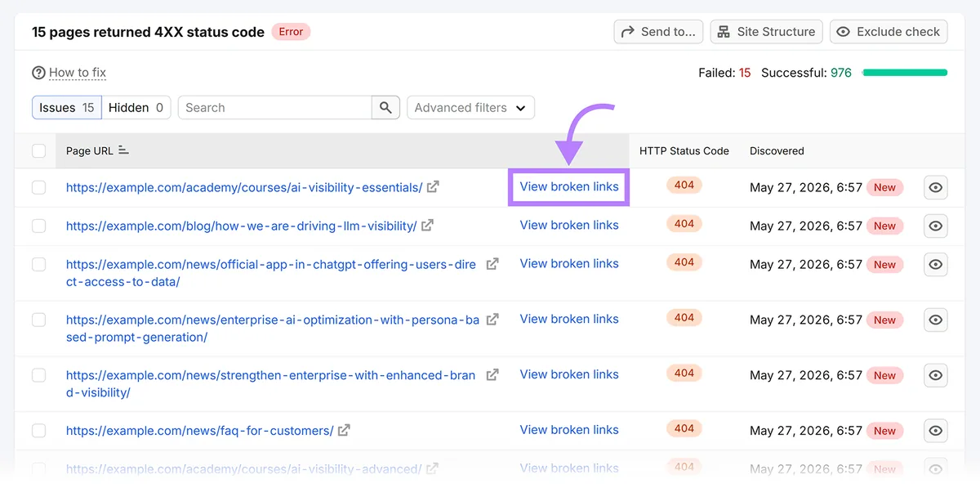
Task: Hide the strengthen-enterprise row with eye icon
Action: [x=936, y=376]
